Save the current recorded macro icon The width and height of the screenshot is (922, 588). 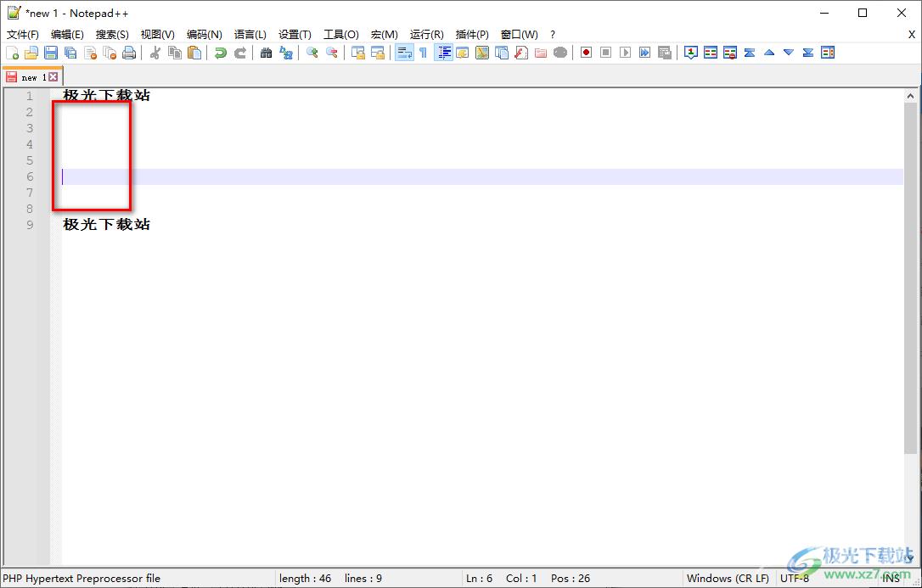665,53
